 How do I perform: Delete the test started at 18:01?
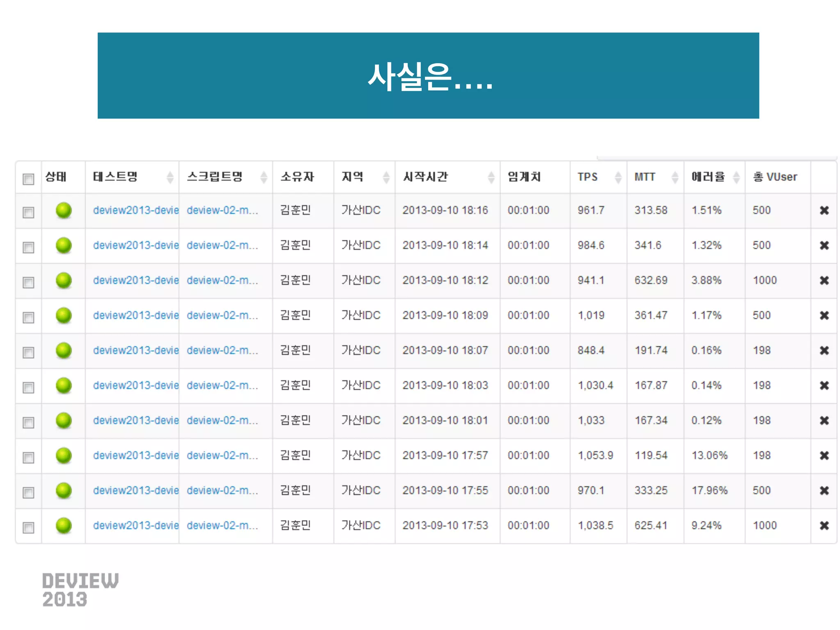[824, 420]
